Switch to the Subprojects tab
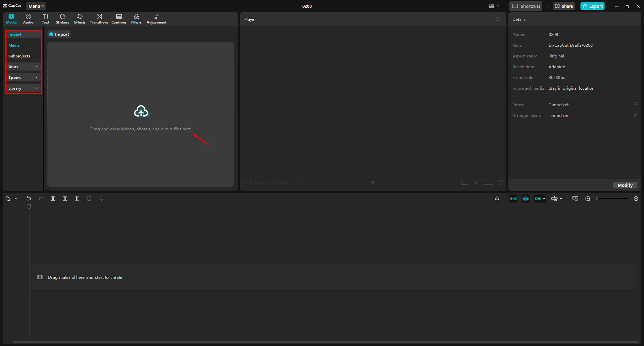The width and height of the screenshot is (644, 346). coord(19,56)
